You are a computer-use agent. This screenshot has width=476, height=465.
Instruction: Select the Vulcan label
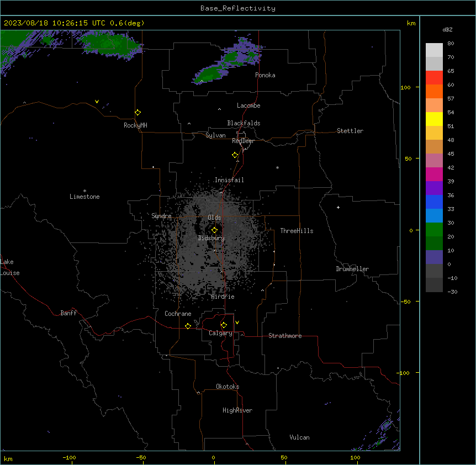299,437
